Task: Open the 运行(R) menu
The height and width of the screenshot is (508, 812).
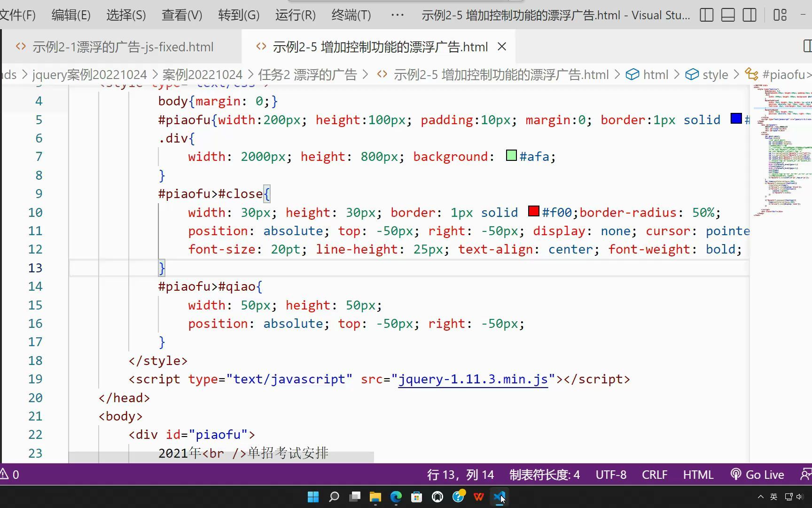Action: click(x=295, y=15)
